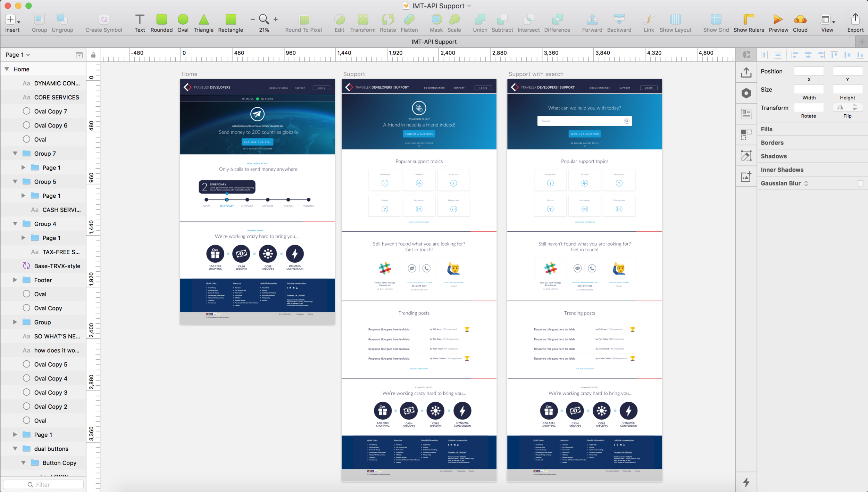This screenshot has height=492, width=868.
Task: Click the Rotate input field
Action: 809,107
